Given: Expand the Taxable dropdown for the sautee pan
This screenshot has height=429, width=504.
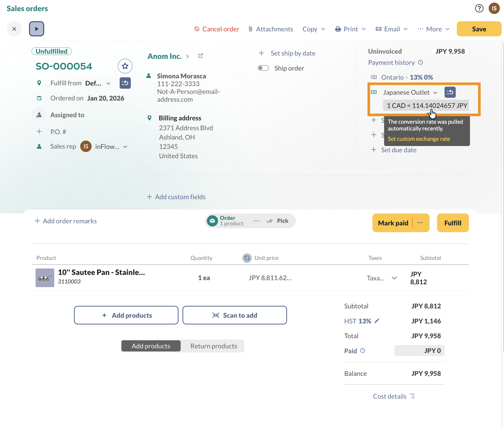Looking at the screenshot, I should pos(394,278).
